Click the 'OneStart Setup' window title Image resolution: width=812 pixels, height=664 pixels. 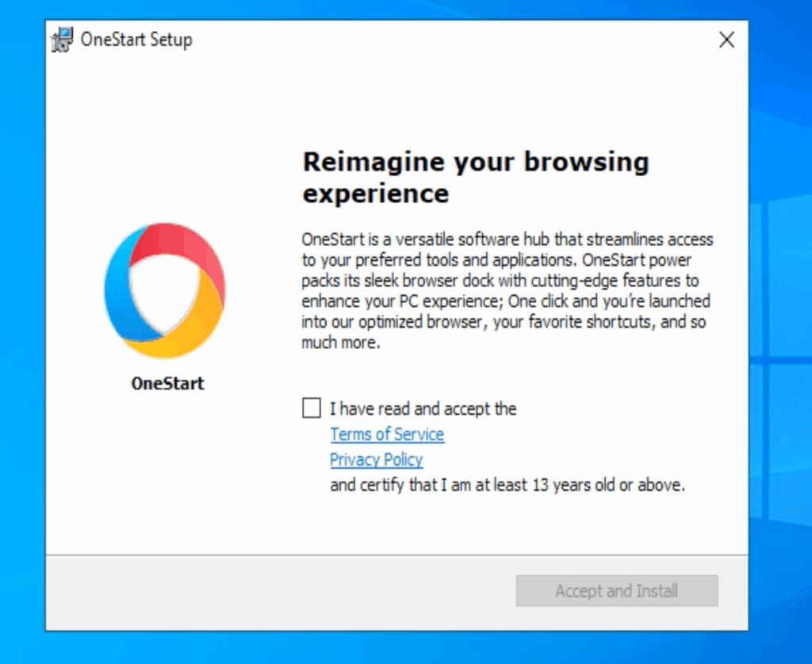pos(136,40)
